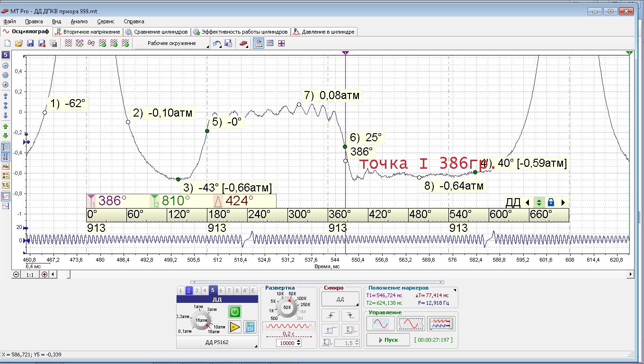Click the 1:1 zoom reset button
The image size is (644, 364).
(30, 274)
